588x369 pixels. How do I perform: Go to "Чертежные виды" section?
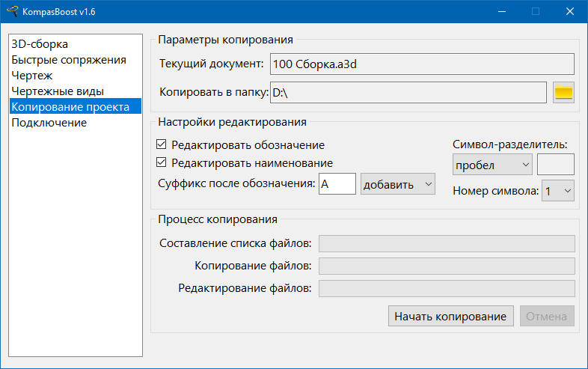[x=58, y=91]
